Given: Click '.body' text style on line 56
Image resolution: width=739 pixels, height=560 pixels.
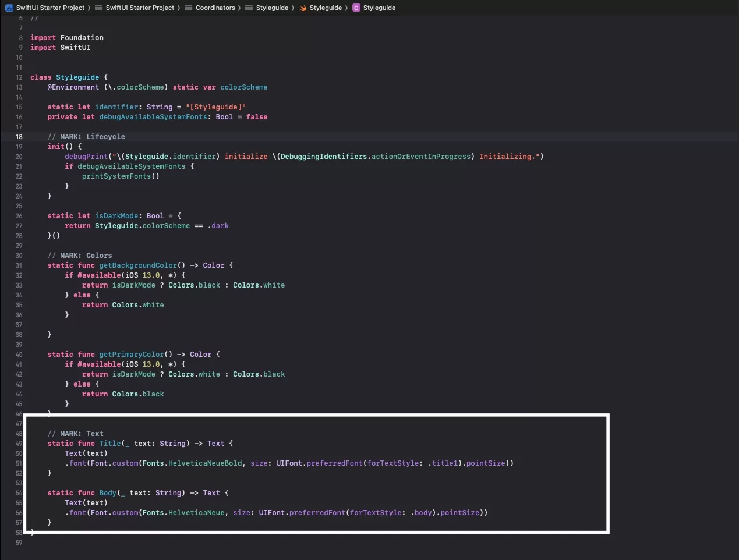Looking at the screenshot, I should pos(421,513).
